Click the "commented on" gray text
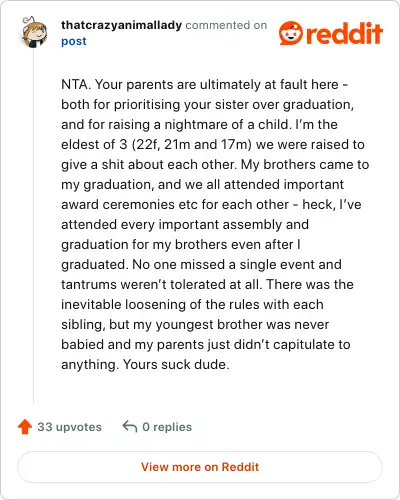This screenshot has height=500, width=400. [x=226, y=25]
